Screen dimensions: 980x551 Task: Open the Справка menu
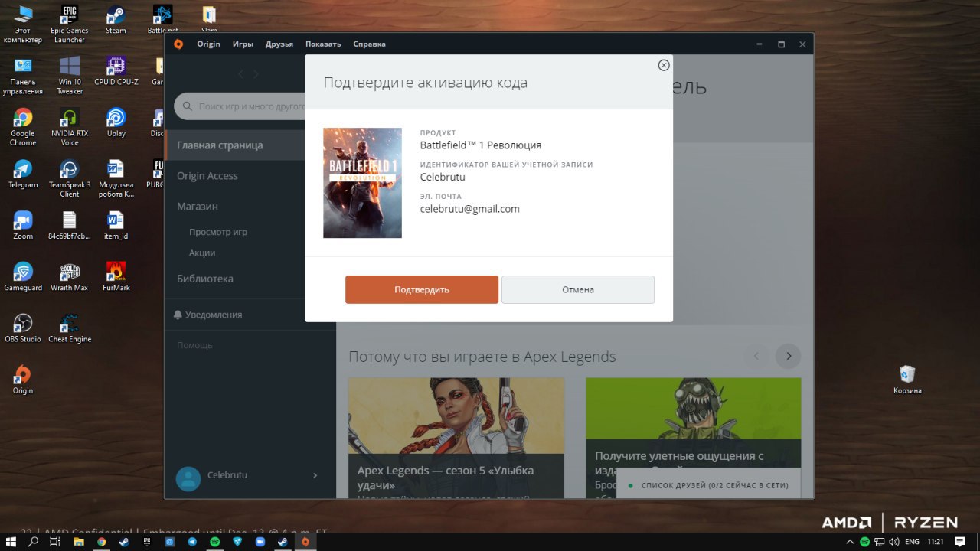coord(369,44)
